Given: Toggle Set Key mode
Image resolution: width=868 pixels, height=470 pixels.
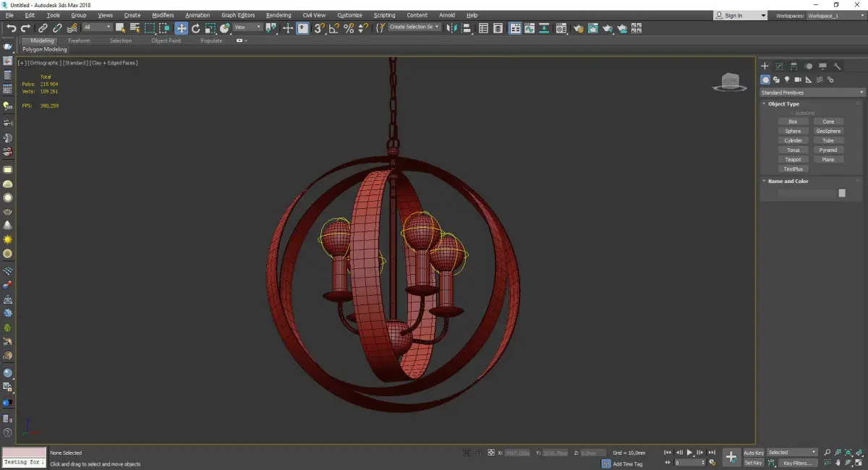Looking at the screenshot, I should pyautogui.click(x=753, y=463).
